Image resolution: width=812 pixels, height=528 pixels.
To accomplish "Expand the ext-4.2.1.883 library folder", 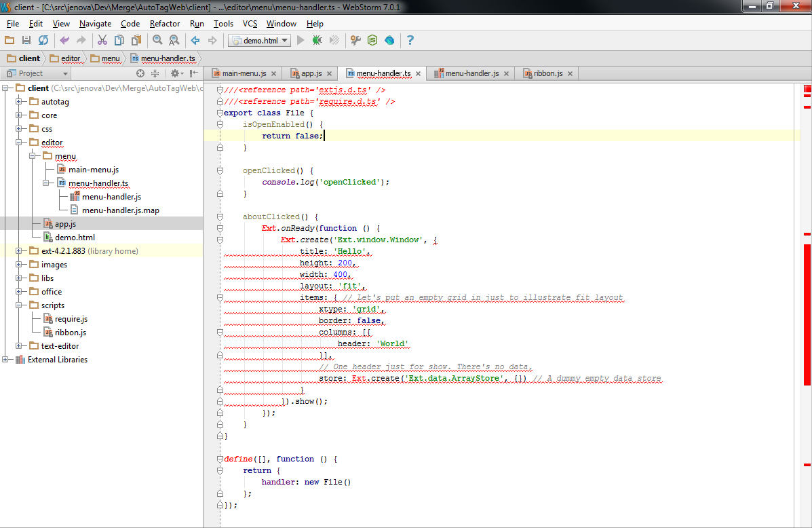I will click(x=18, y=251).
